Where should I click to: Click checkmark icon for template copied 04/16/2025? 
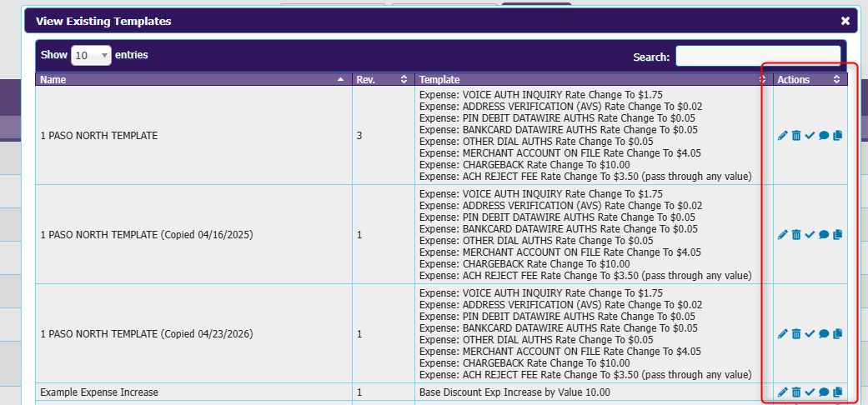810,235
